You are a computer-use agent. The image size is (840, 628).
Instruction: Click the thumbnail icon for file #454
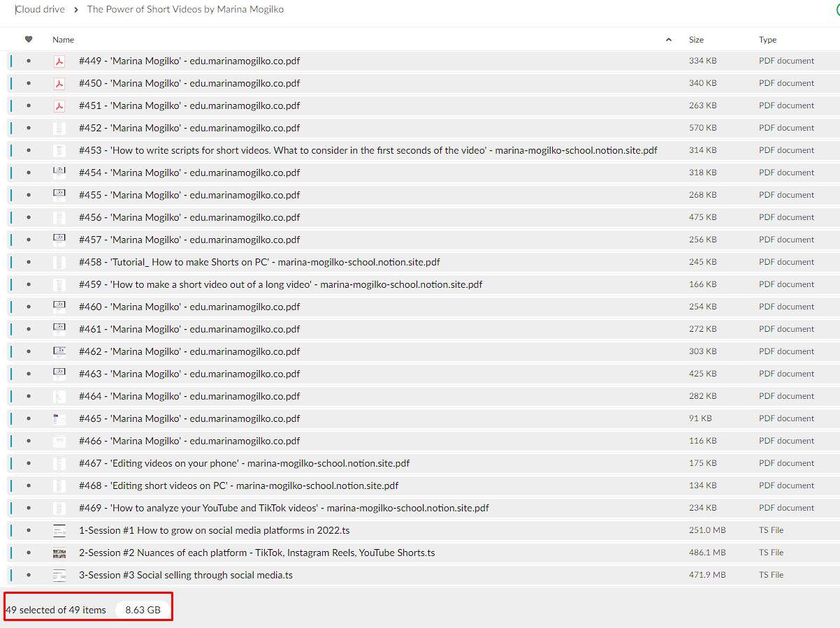click(59, 173)
